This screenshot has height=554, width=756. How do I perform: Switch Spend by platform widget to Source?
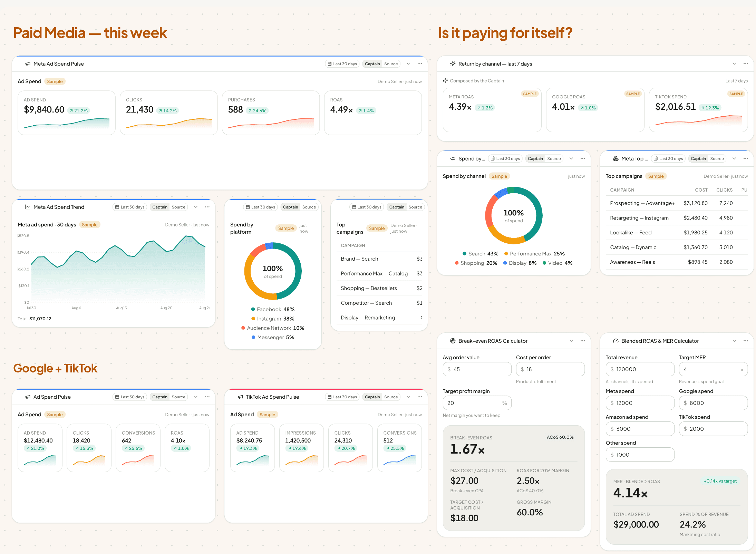[x=309, y=207]
